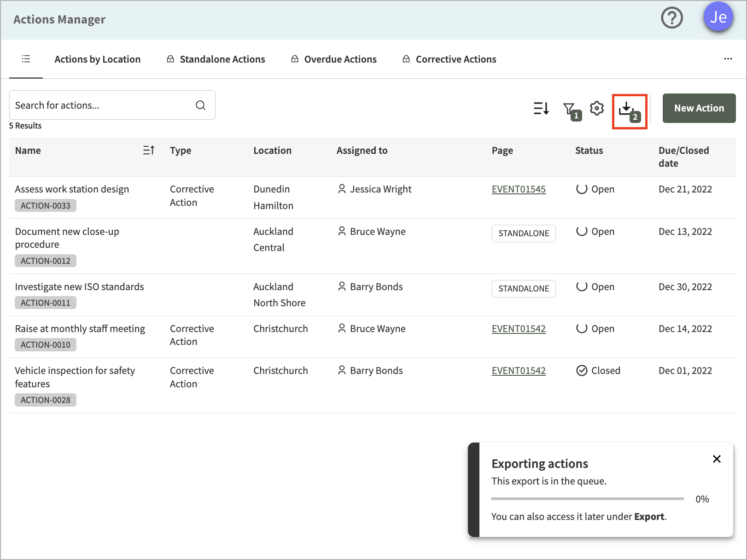The height and width of the screenshot is (560, 747).
Task: Open the EVENT01545 page link
Action: pos(519,189)
